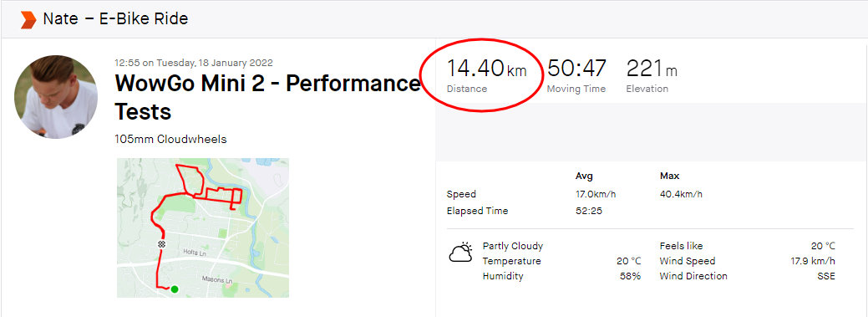Open Nate's profile avatar photo
This screenshot has height=317, width=868.
point(56,96)
